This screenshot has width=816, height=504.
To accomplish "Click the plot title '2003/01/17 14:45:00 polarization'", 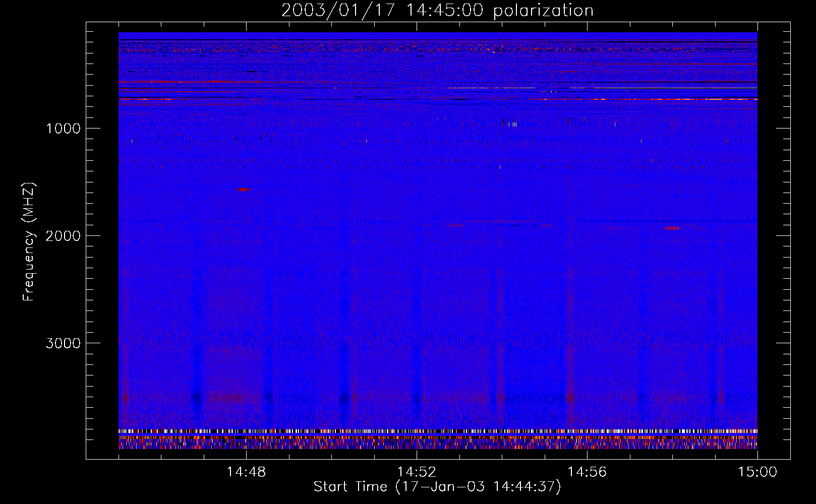I will [437, 11].
